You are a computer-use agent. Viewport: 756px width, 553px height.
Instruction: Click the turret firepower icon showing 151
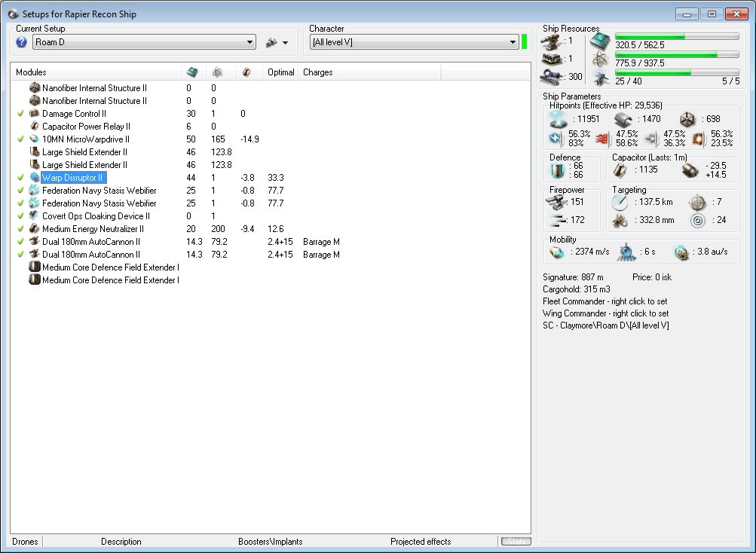tap(556, 202)
